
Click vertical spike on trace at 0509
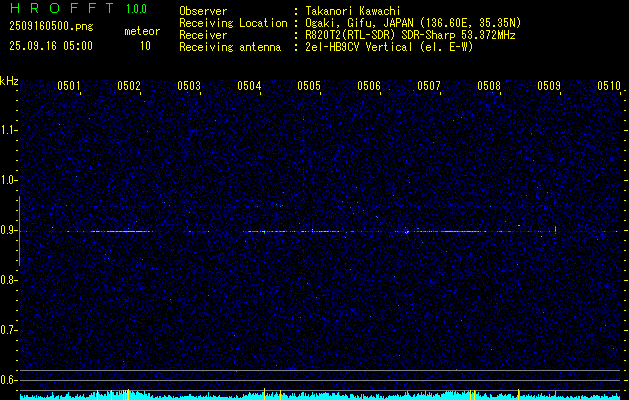pyautogui.click(x=556, y=229)
